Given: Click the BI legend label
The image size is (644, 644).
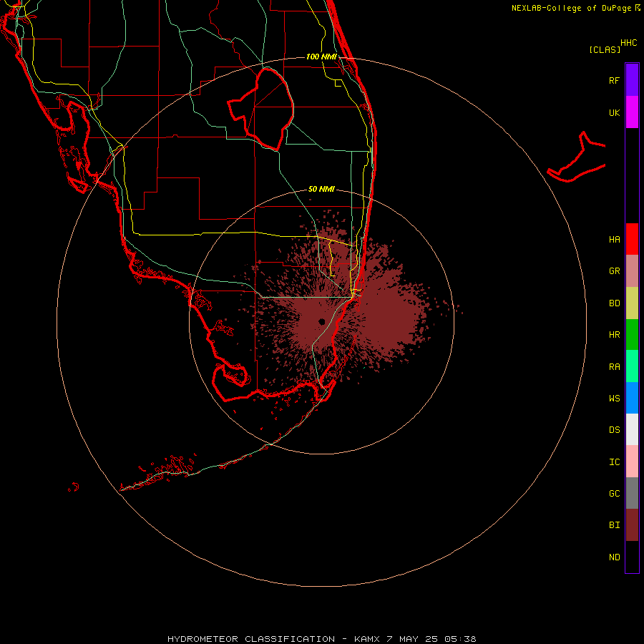Looking at the screenshot, I should point(614,525).
